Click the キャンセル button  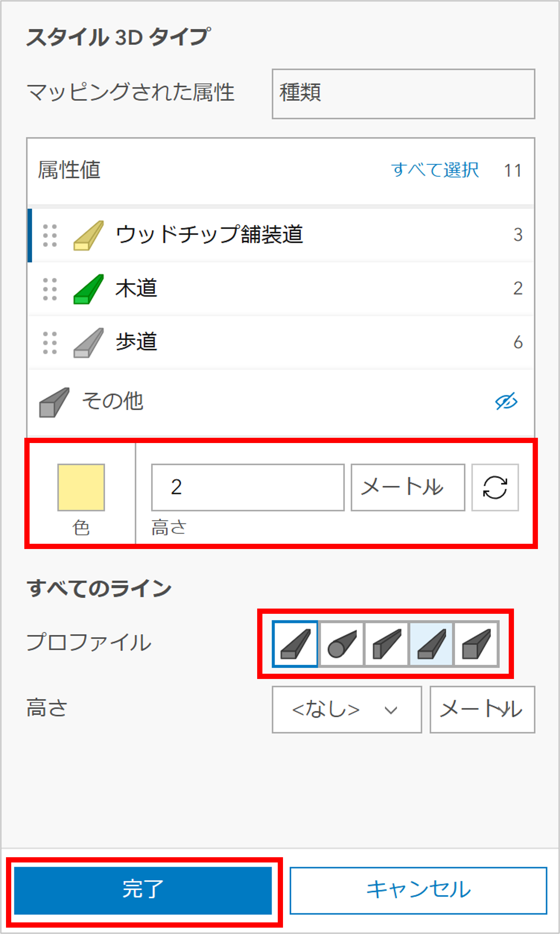(x=419, y=891)
